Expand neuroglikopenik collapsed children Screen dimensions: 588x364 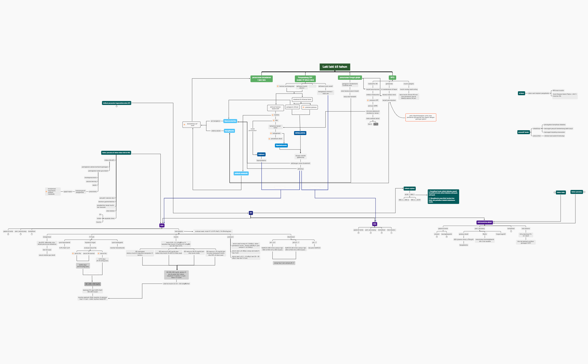(x=446, y=237)
